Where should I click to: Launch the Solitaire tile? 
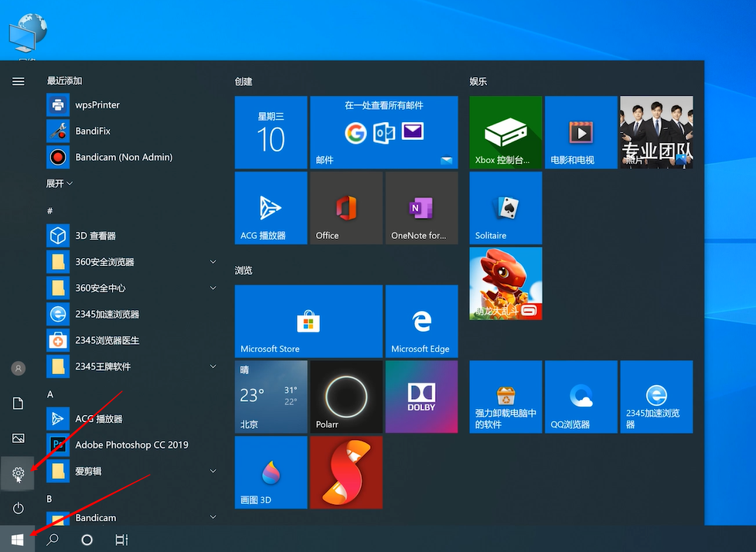coord(506,208)
